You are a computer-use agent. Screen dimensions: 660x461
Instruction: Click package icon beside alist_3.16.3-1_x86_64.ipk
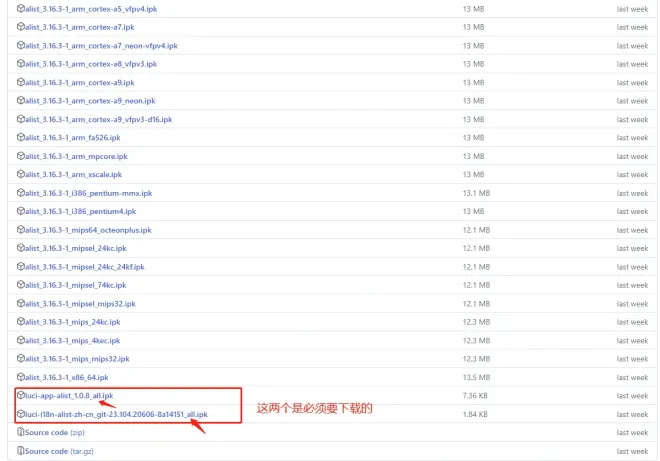[21, 377]
